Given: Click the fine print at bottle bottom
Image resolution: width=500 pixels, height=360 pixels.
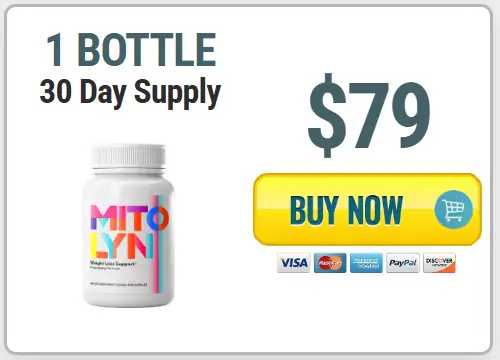Looking at the screenshot, I should [118, 285].
